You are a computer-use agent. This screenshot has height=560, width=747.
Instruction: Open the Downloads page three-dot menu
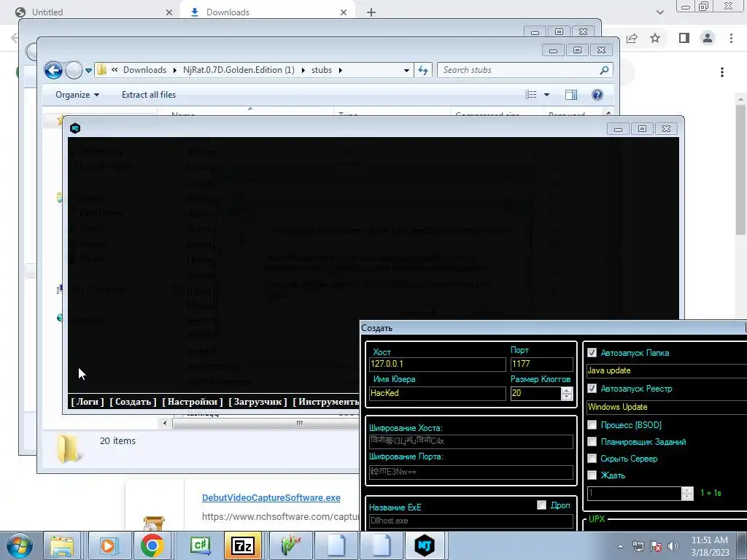(x=722, y=72)
